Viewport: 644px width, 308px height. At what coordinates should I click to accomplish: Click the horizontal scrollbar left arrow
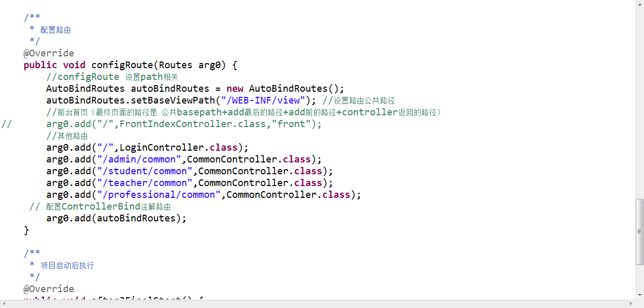pyautogui.click(x=4, y=304)
